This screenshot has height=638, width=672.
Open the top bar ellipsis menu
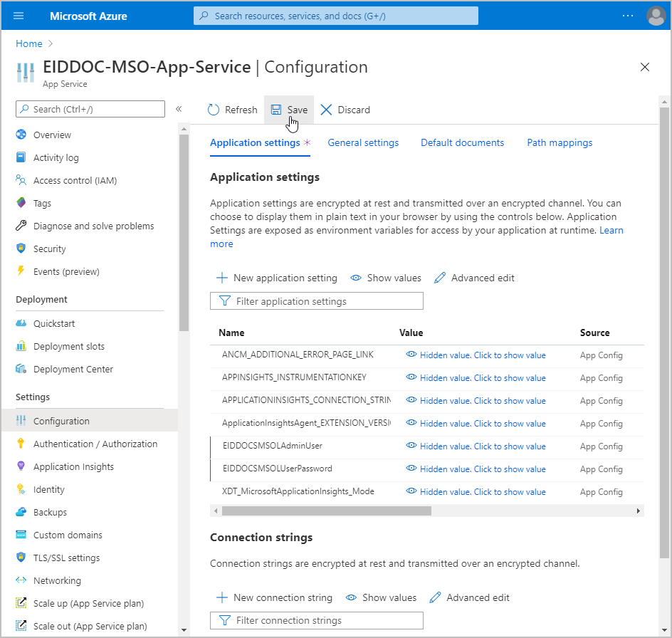627,16
